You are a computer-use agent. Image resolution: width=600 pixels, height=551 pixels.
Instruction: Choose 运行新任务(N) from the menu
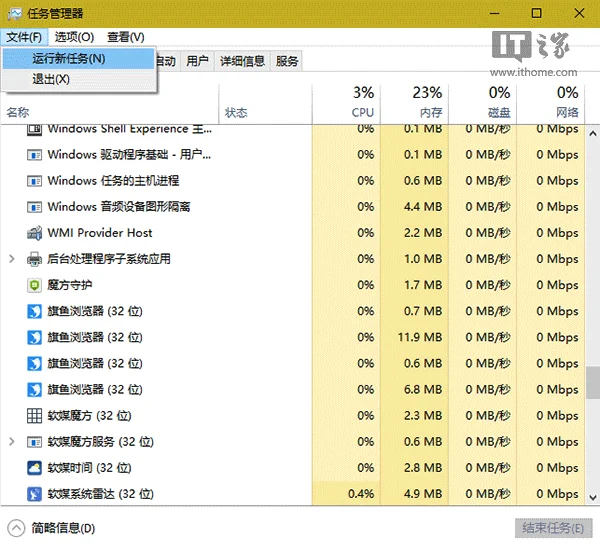[79, 59]
